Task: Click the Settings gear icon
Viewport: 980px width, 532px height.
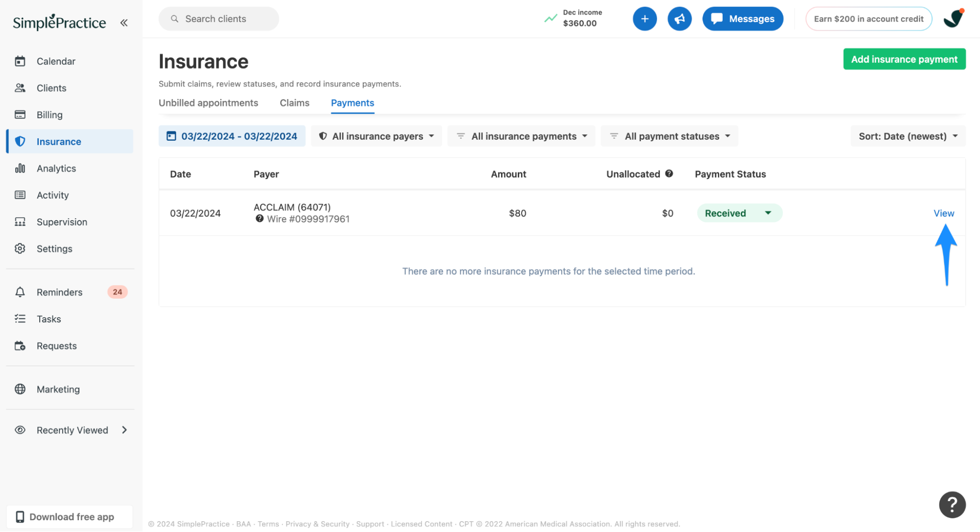Action: click(x=20, y=249)
